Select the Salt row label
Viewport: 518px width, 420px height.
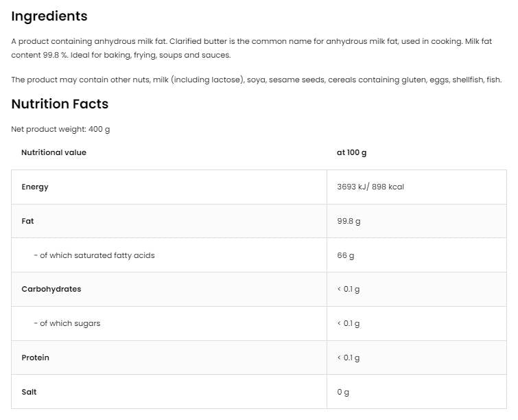[x=30, y=392]
